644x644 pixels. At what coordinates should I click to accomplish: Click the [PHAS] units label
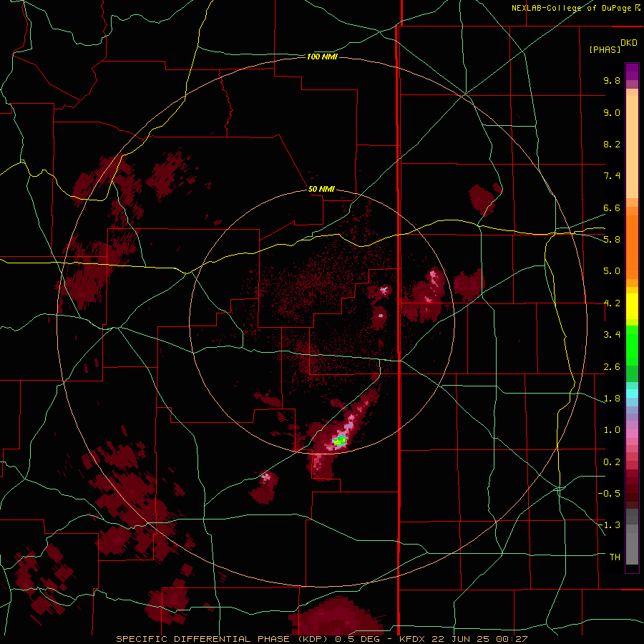point(605,50)
